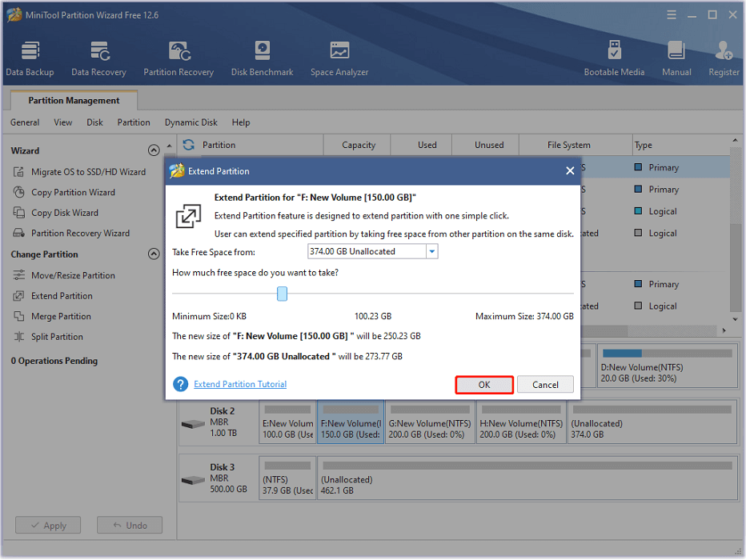The image size is (746, 560).
Task: Click the Undo button
Action: tap(130, 526)
